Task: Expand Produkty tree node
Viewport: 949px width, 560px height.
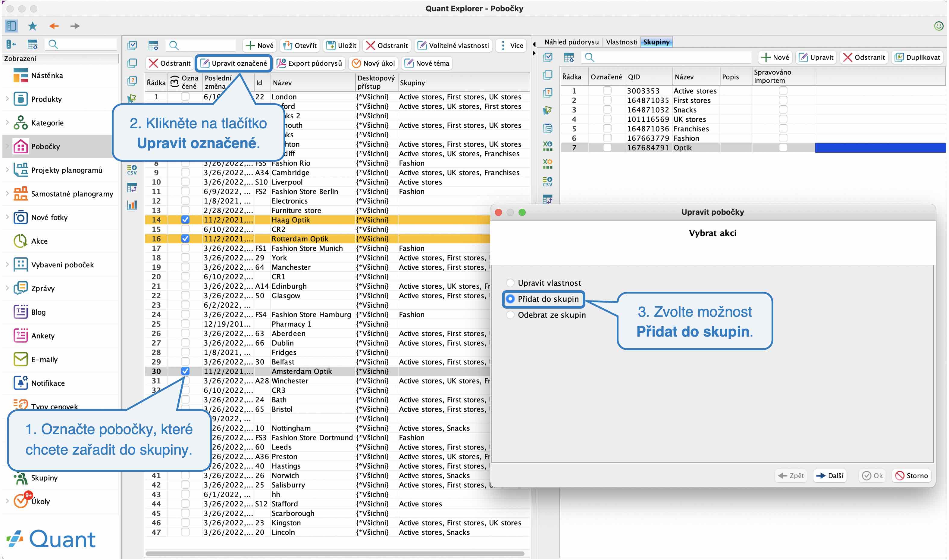Action: pyautogui.click(x=7, y=99)
